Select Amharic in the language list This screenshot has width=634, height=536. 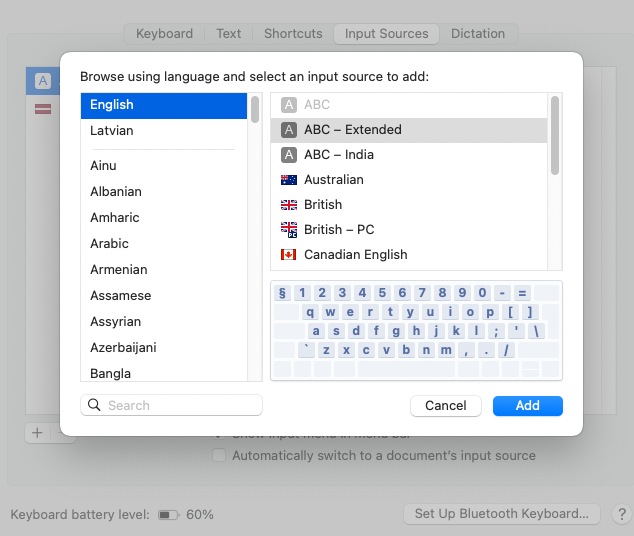pos(164,217)
